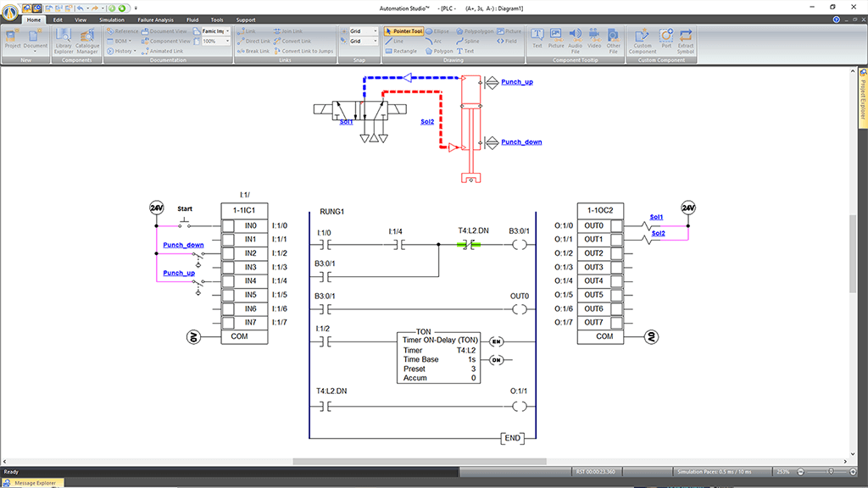Open the Catalogue Manager

(x=88, y=39)
